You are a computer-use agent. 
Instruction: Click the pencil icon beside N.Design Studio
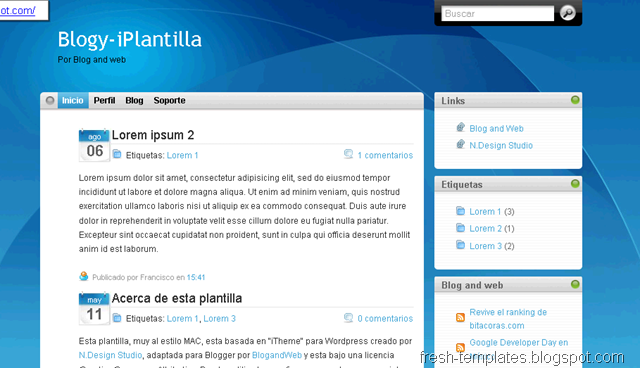(460, 144)
